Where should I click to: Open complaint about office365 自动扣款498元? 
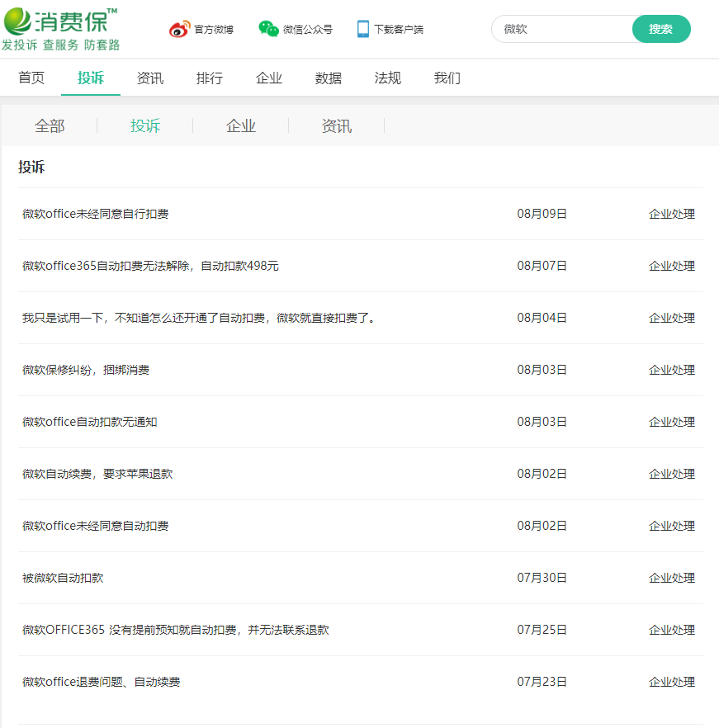coord(150,266)
